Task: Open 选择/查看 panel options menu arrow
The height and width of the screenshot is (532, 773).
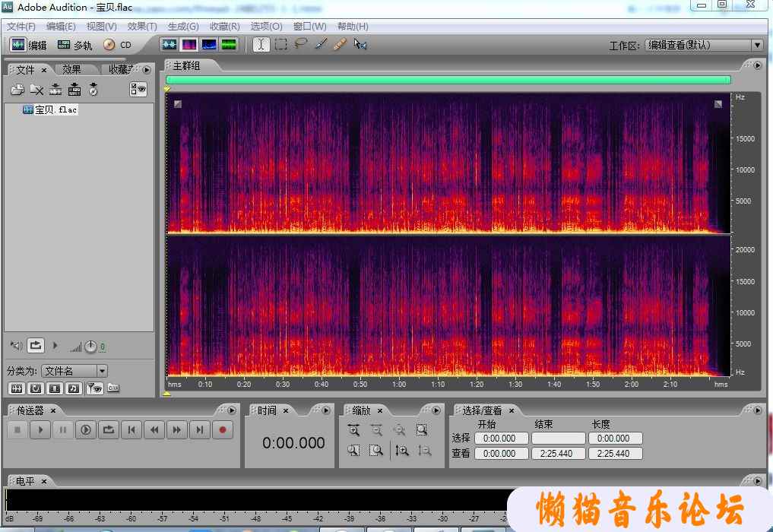Action: (x=757, y=410)
